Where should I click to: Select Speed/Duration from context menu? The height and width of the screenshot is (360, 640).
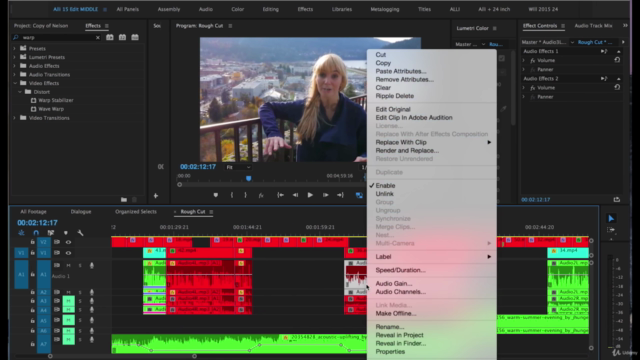point(400,270)
